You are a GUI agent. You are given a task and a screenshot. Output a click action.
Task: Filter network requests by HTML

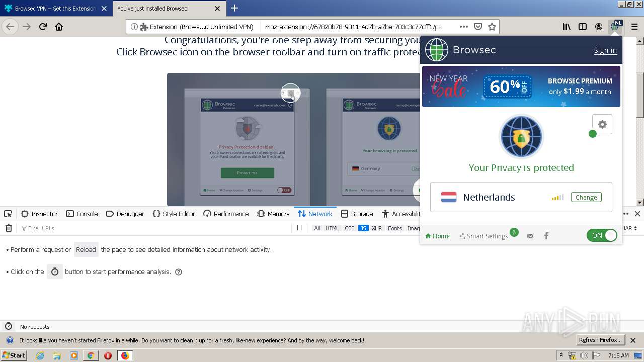(332, 228)
